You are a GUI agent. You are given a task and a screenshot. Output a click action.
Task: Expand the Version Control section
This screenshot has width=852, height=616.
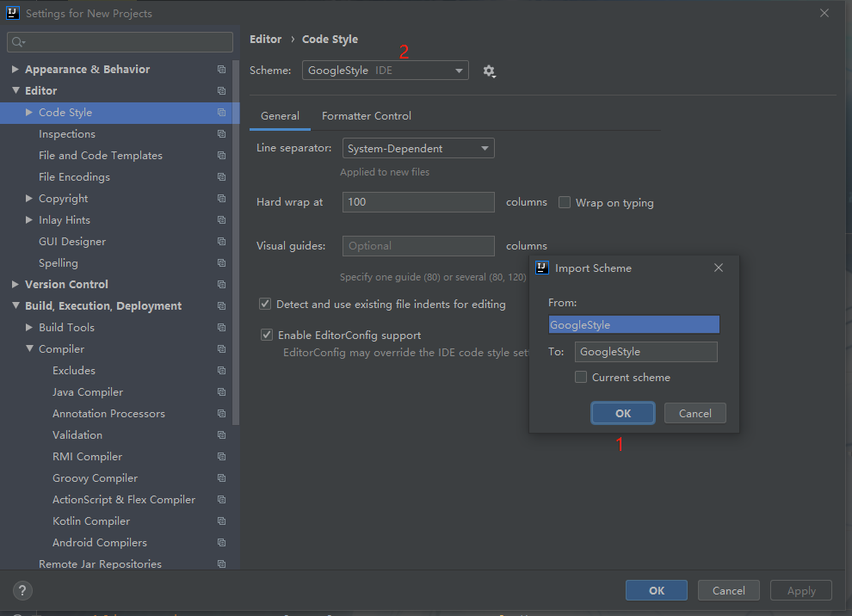click(15, 284)
